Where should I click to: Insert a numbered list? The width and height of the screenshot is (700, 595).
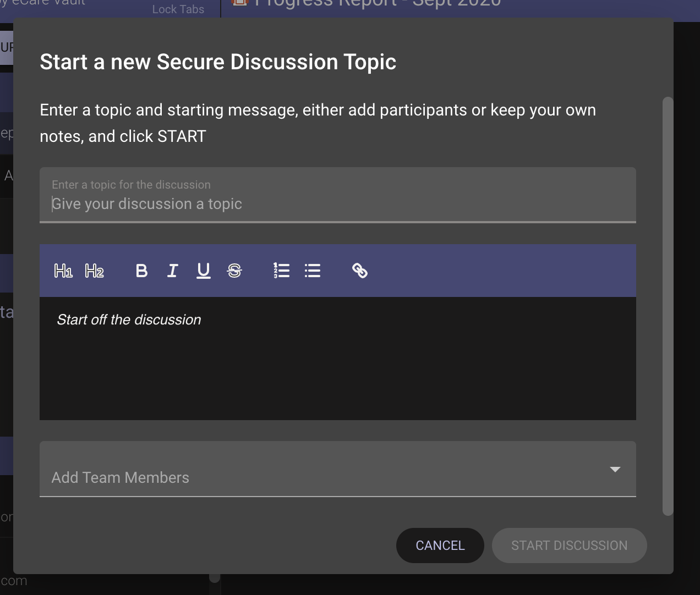pos(281,271)
